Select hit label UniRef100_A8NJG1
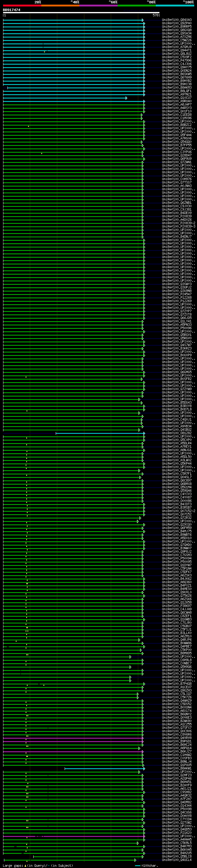This screenshot has height=868, width=197. 177,450
